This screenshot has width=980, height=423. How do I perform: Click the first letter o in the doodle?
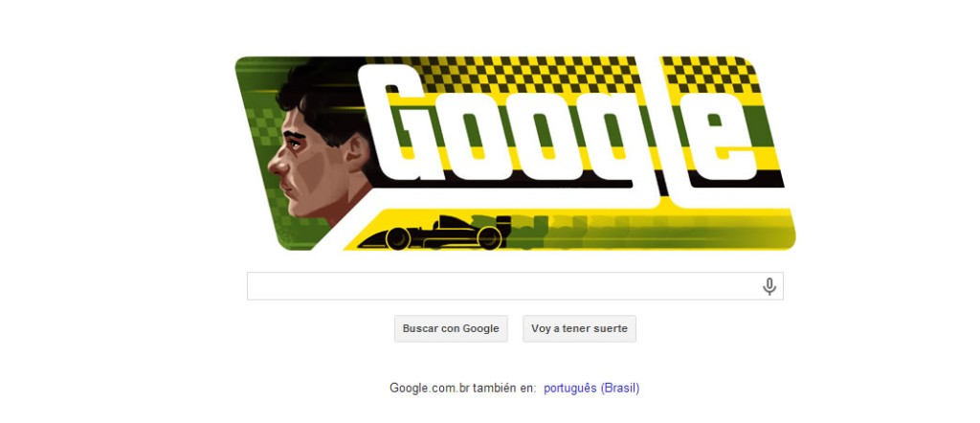pos(468,138)
